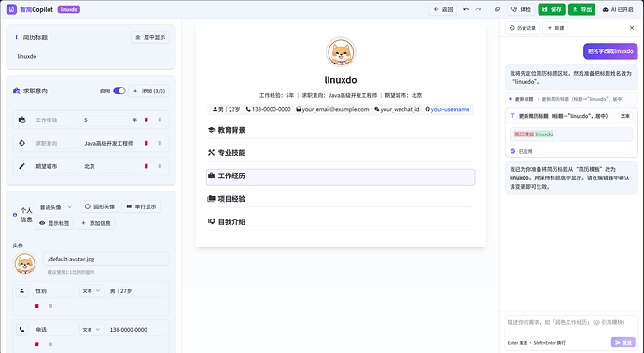Toggle 显示标签 eye button
Viewport: 644px width, 353px height.
pos(54,223)
